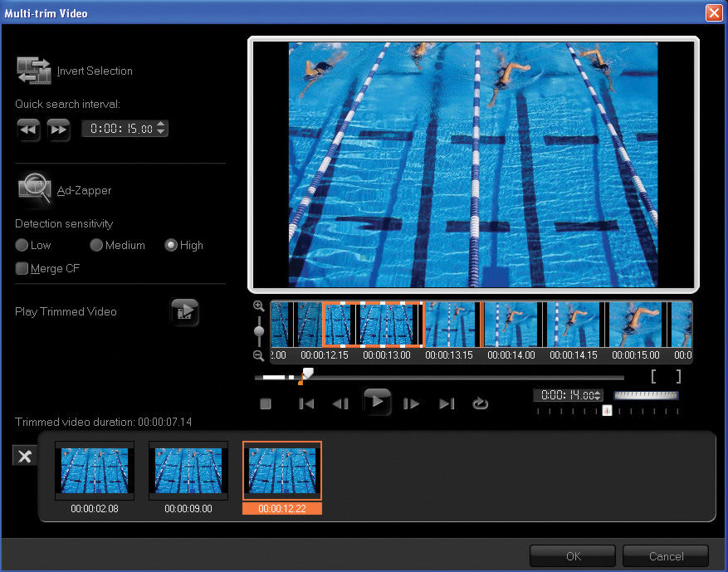Click the Trimmed video duration 00:00:07.14 text

[x=103, y=422]
